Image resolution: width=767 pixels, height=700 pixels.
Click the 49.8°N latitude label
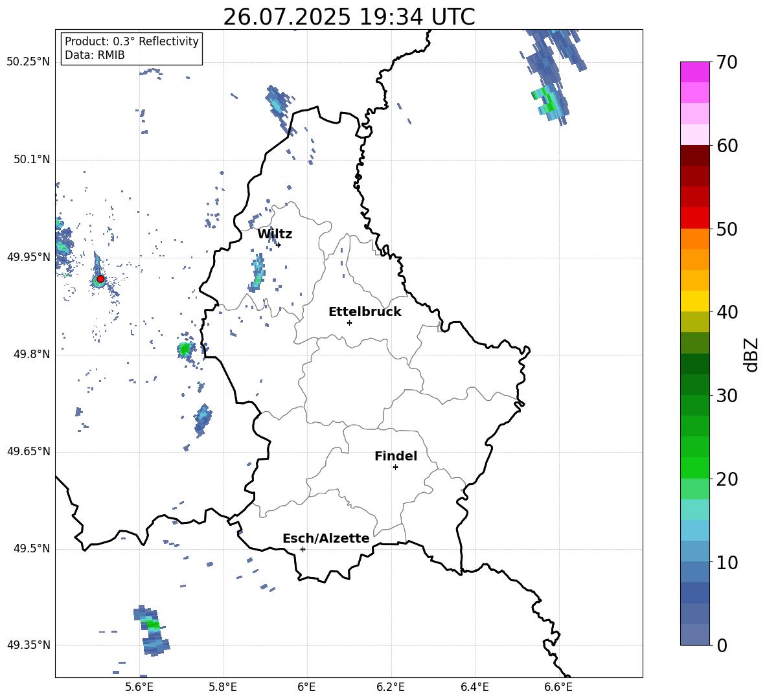[32, 354]
